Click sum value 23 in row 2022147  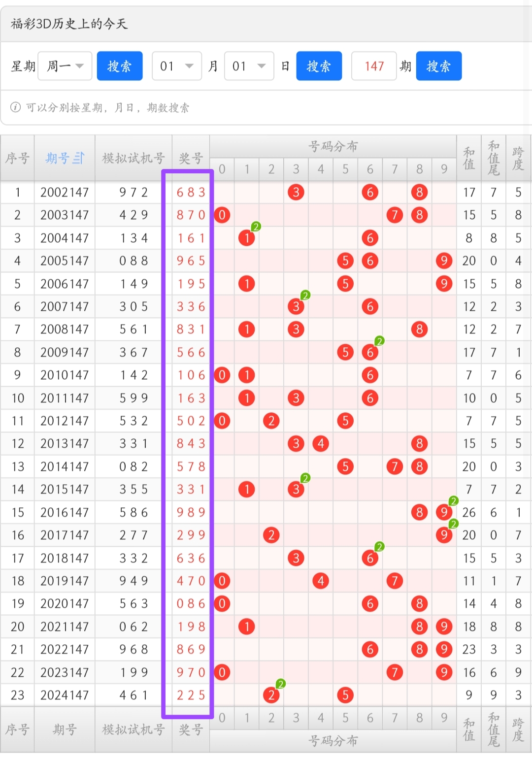click(469, 650)
